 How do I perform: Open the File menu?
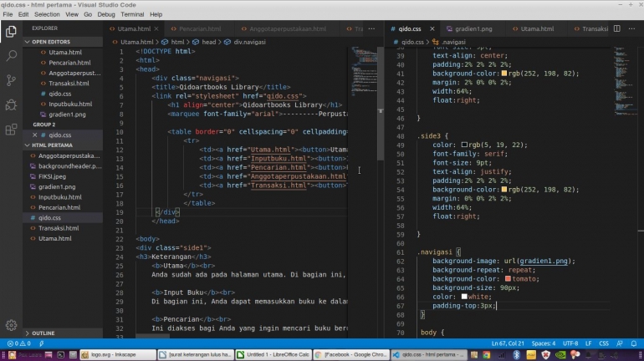8,14
